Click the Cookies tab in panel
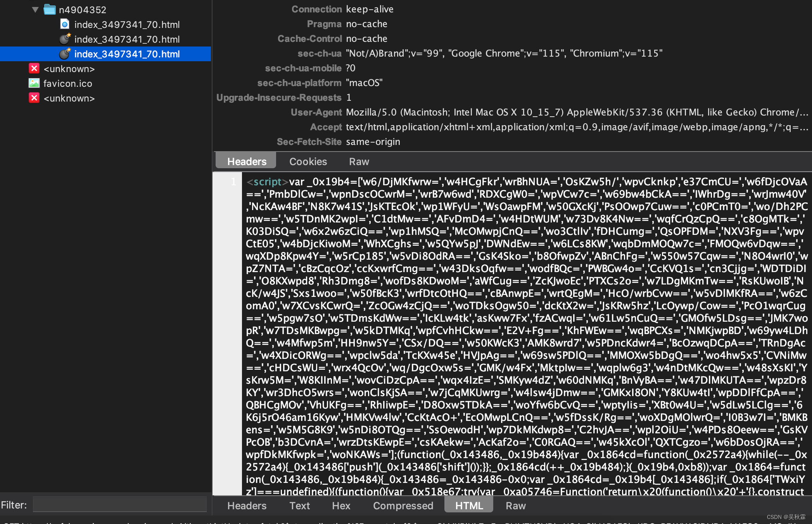The height and width of the screenshot is (524, 812). [x=307, y=162]
